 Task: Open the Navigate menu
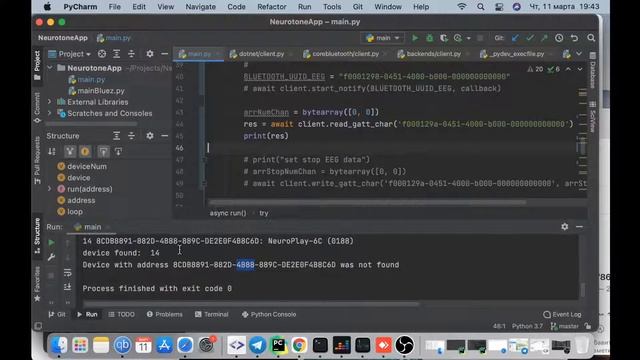click(x=200, y=7)
